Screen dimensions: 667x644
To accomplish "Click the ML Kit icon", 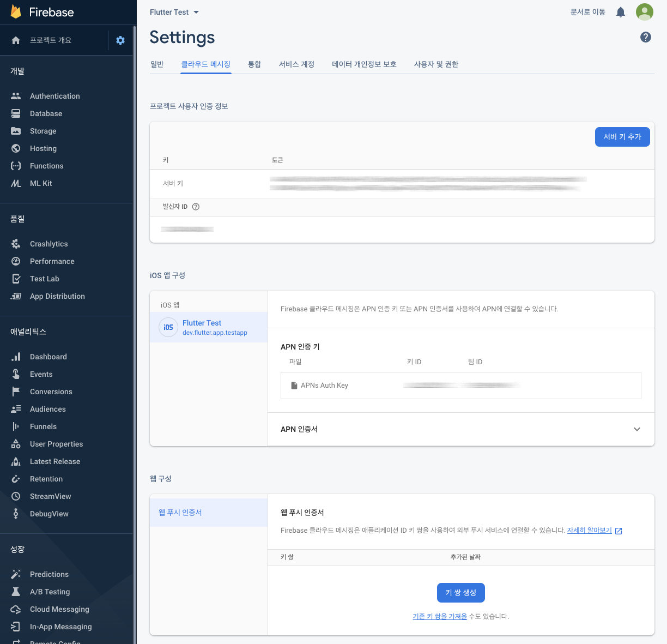I will pos(16,183).
